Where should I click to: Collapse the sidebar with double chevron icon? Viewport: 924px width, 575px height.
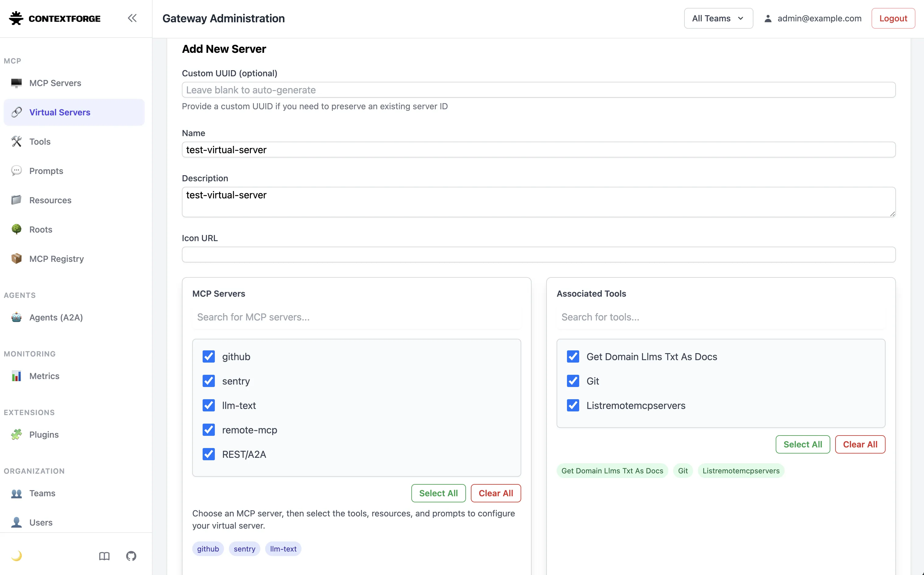pyautogui.click(x=132, y=18)
